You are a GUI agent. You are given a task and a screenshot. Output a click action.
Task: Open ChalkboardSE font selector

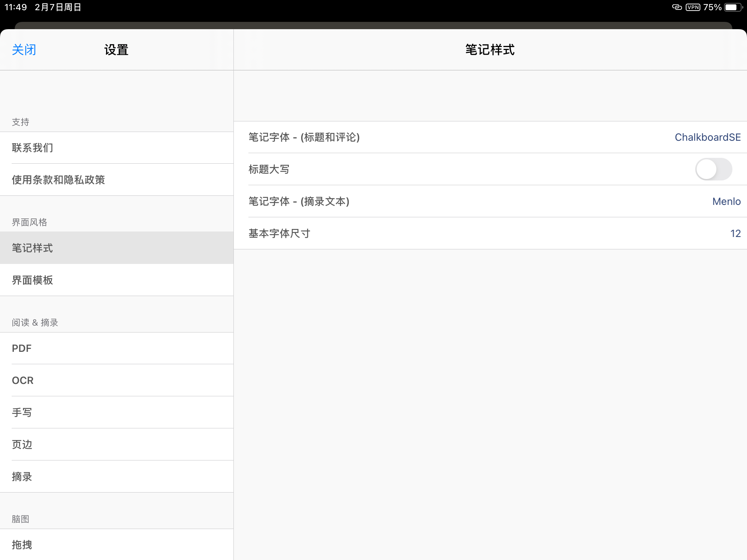tap(707, 137)
